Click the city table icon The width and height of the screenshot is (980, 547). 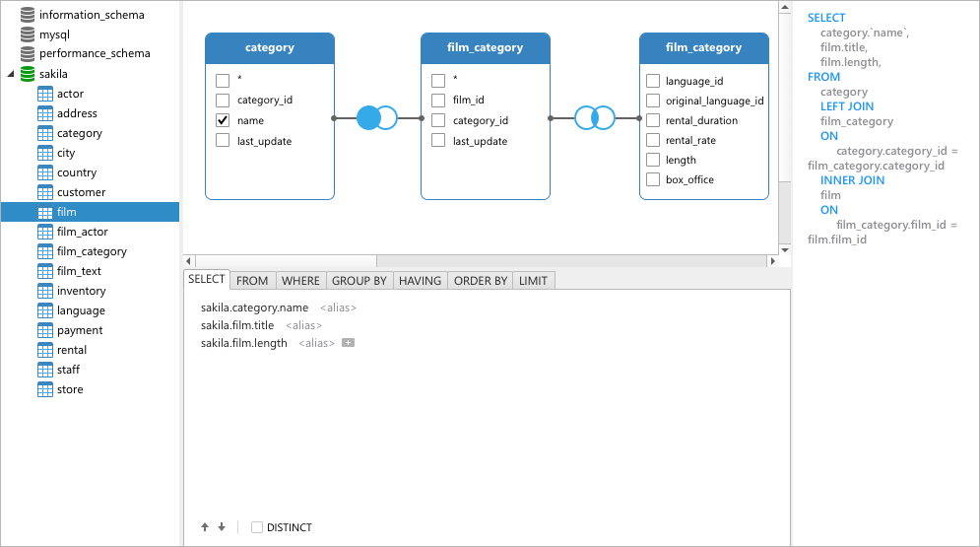click(x=45, y=153)
